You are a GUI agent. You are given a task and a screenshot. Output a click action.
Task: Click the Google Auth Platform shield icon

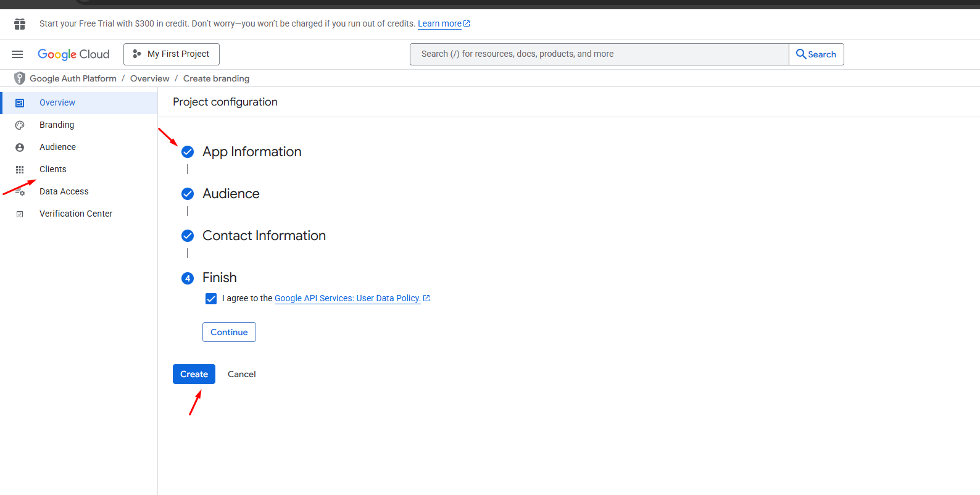(x=20, y=78)
